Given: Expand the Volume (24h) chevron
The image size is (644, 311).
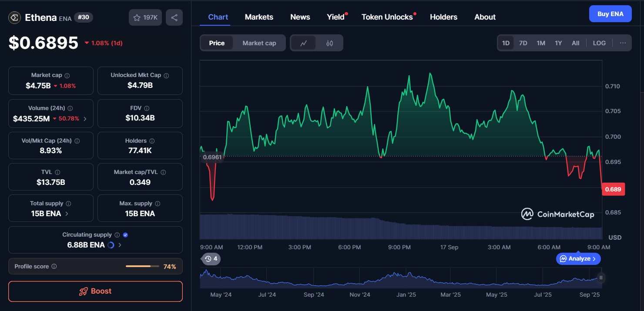Looking at the screenshot, I should [85, 119].
